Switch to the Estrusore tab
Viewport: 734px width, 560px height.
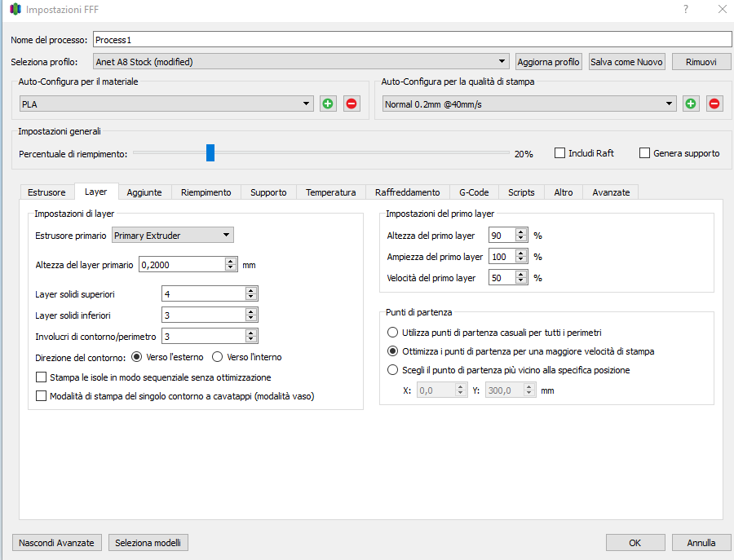[x=46, y=192]
